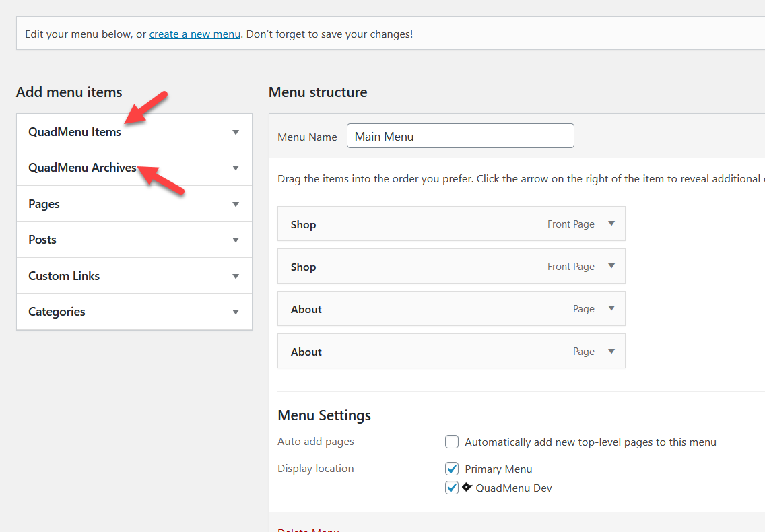
Task: Click the Menu structure heading
Action: tap(318, 92)
